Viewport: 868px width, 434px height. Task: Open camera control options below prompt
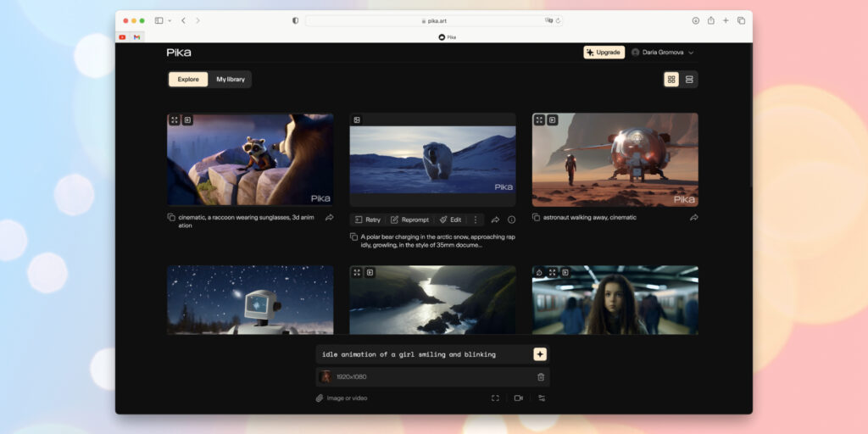click(x=519, y=398)
